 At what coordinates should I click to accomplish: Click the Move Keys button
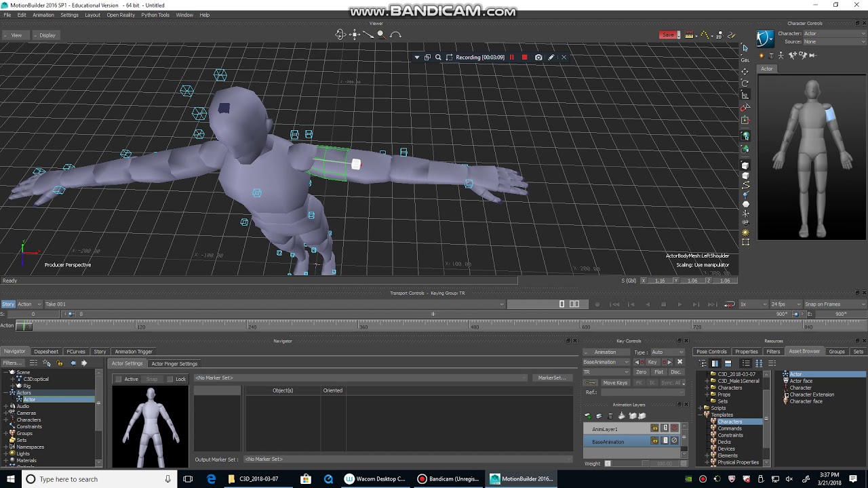tap(615, 382)
